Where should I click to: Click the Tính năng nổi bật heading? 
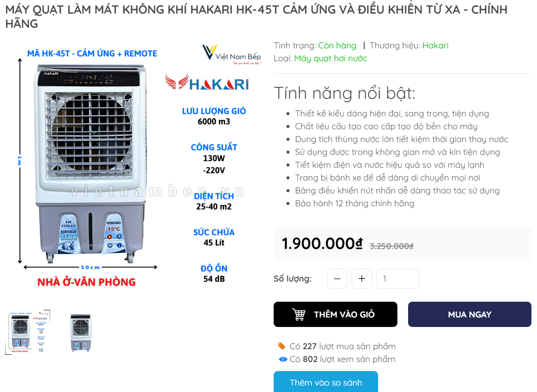pos(344,93)
